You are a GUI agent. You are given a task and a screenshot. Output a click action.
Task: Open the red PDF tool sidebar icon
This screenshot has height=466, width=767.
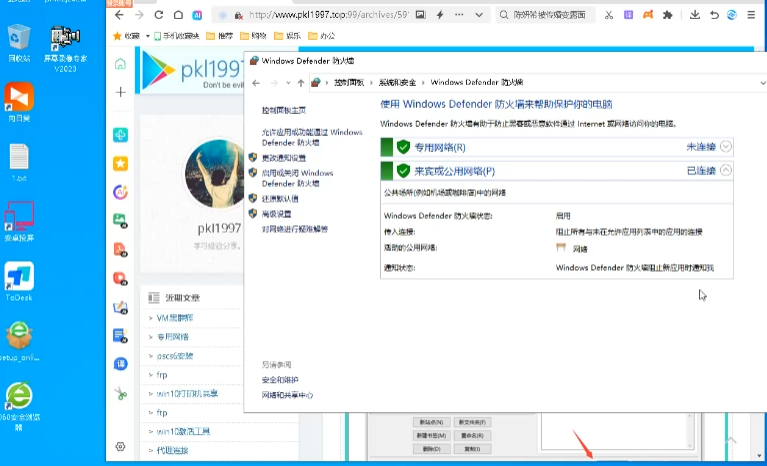[x=120, y=249]
